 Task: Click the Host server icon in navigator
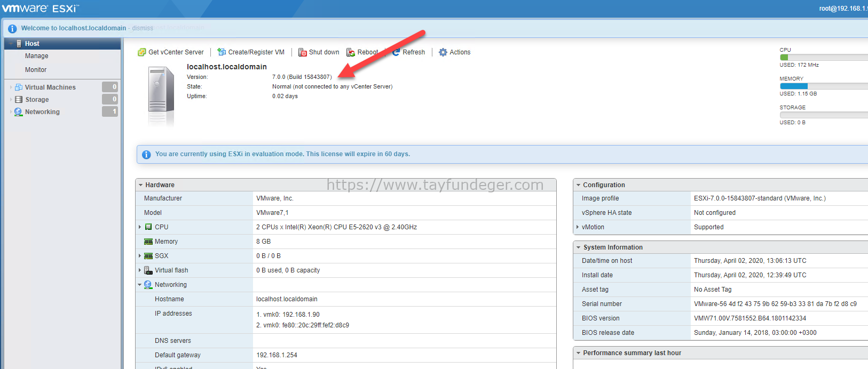click(19, 44)
